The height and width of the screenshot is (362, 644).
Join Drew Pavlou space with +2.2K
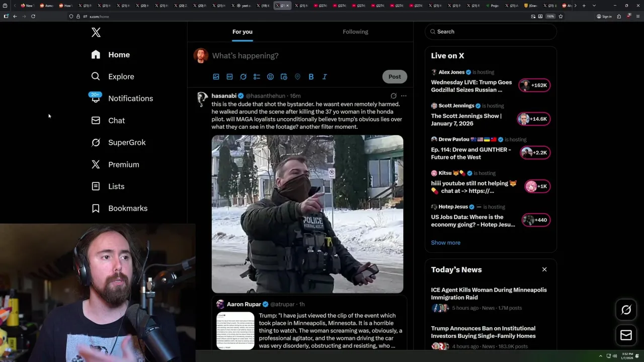(x=535, y=152)
